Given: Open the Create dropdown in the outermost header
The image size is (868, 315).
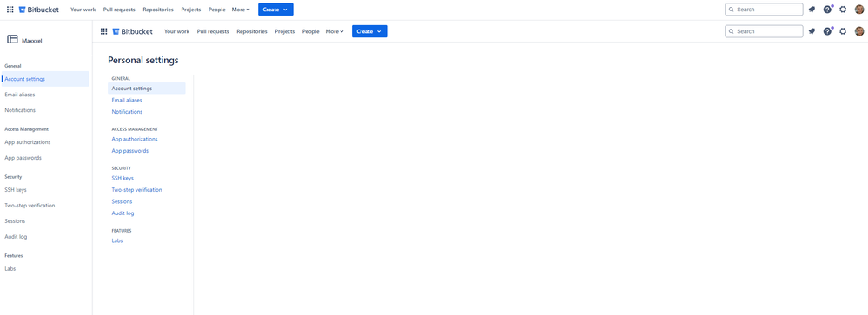Looking at the screenshot, I should pos(275,10).
